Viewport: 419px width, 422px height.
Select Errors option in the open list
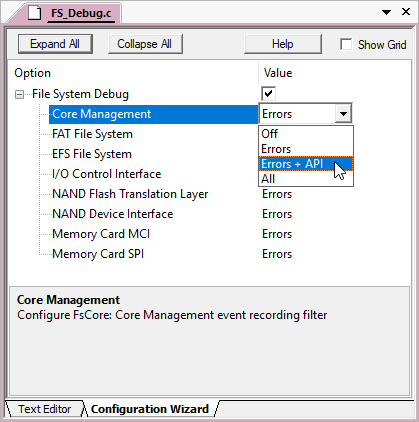tap(306, 149)
